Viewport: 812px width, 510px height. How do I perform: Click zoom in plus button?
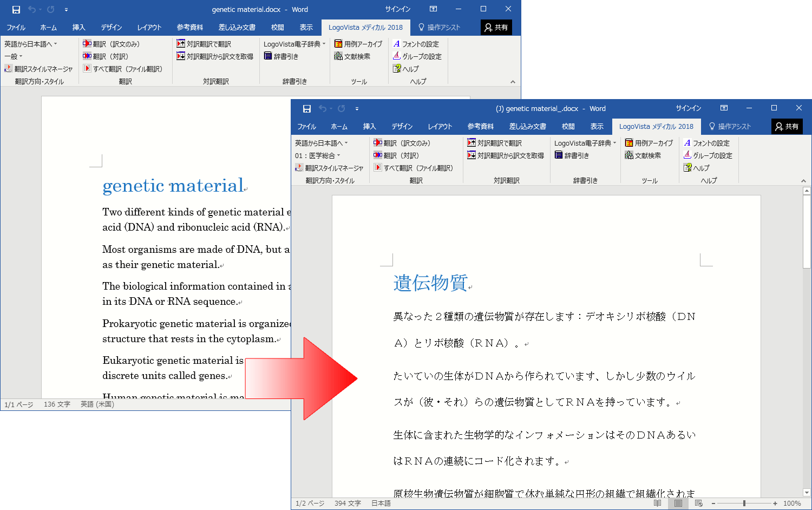coord(775,504)
